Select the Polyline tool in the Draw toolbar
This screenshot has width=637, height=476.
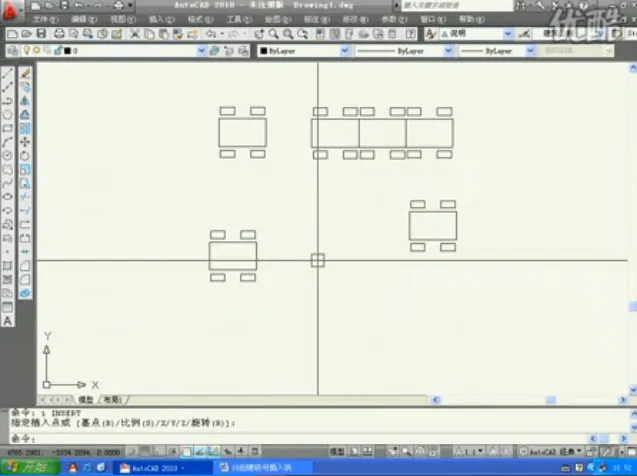(8, 87)
